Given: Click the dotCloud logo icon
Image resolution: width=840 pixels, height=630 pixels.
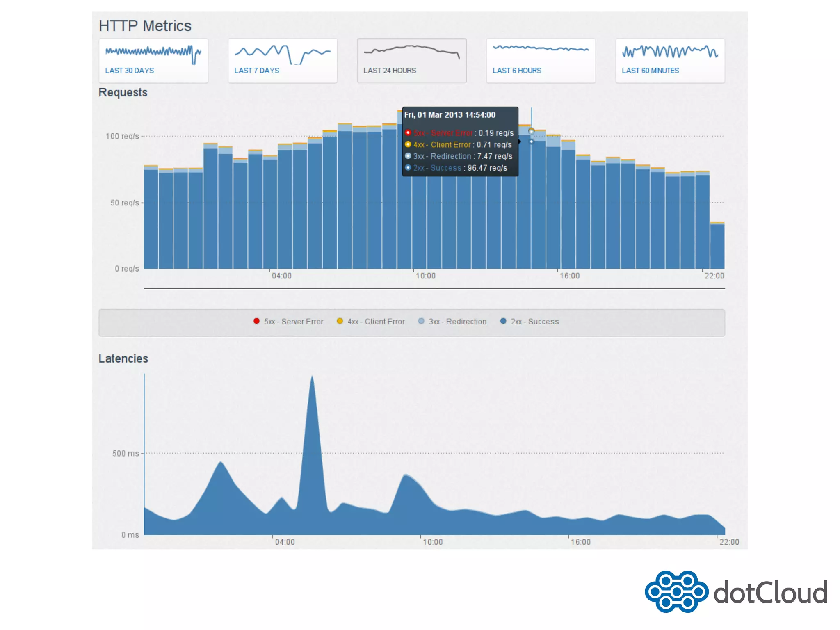Looking at the screenshot, I should click(676, 592).
